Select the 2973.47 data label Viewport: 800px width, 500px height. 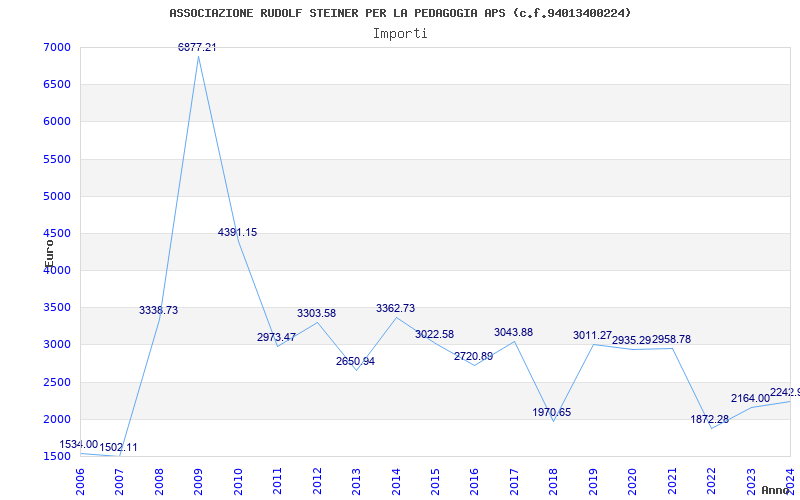(x=277, y=337)
